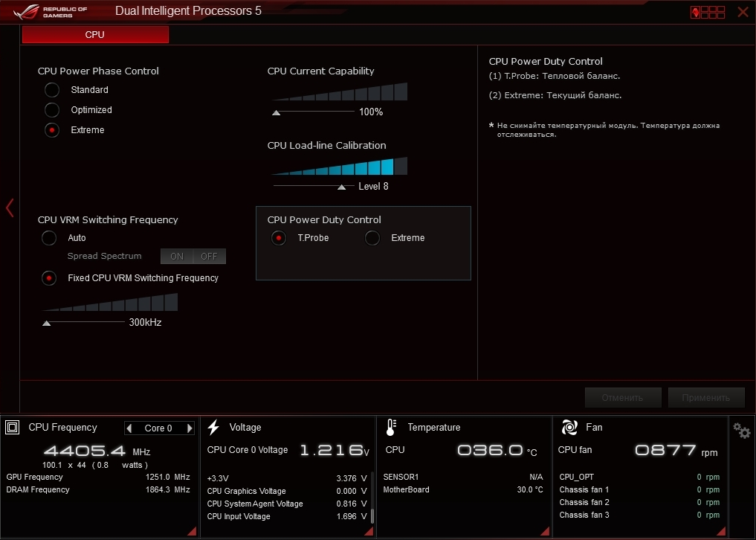The height and width of the screenshot is (540, 756).
Task: Click the Chassis fan 1 row
Action: click(639, 489)
